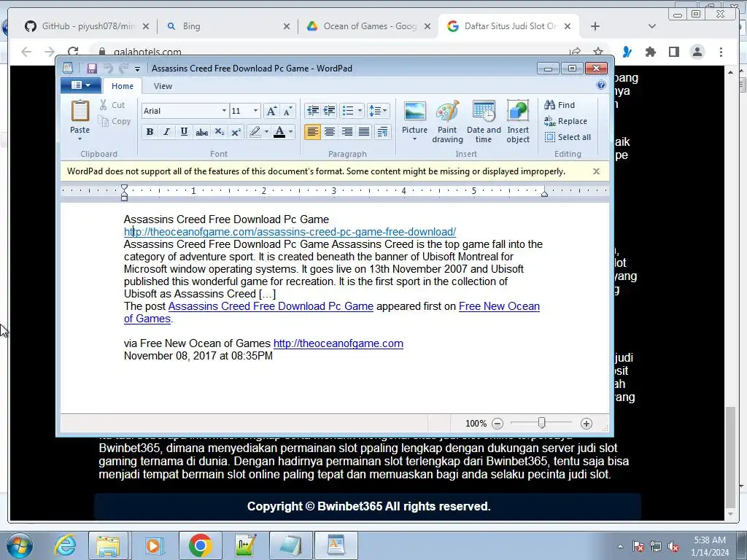Start a bulleted list

pyautogui.click(x=348, y=111)
